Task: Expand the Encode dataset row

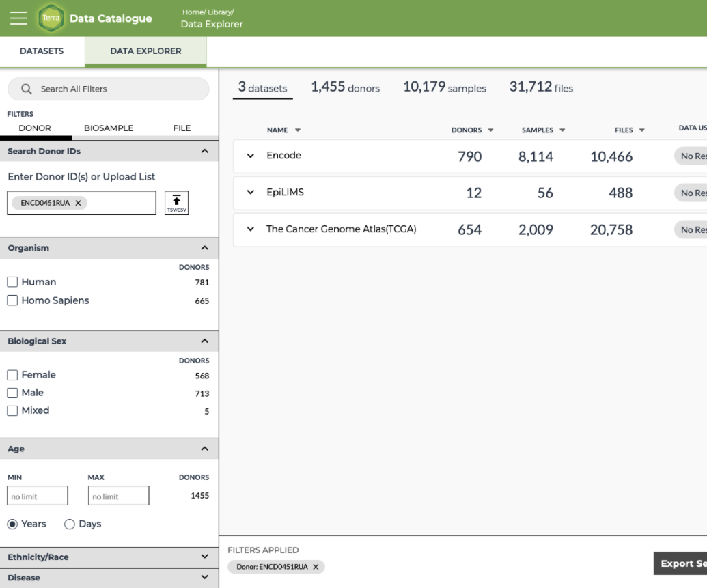Action: [x=251, y=156]
